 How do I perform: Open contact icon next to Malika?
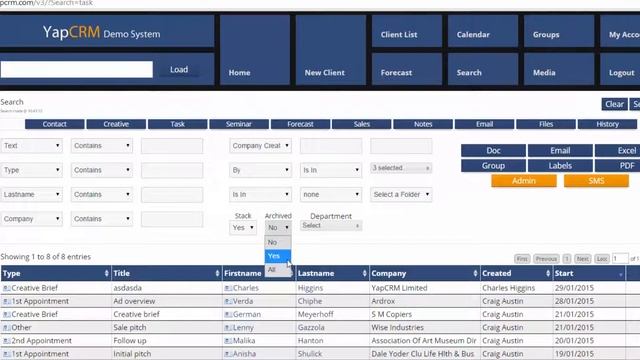(x=228, y=340)
